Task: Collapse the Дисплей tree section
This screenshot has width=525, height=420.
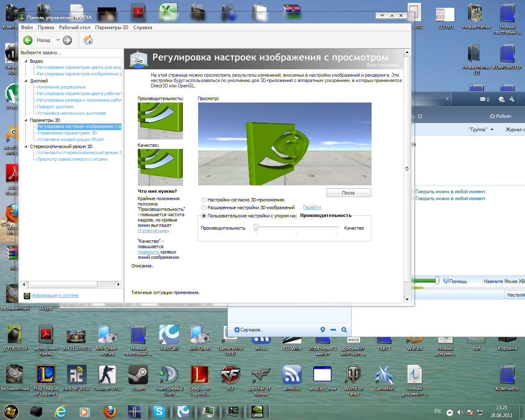Action: 26,81
